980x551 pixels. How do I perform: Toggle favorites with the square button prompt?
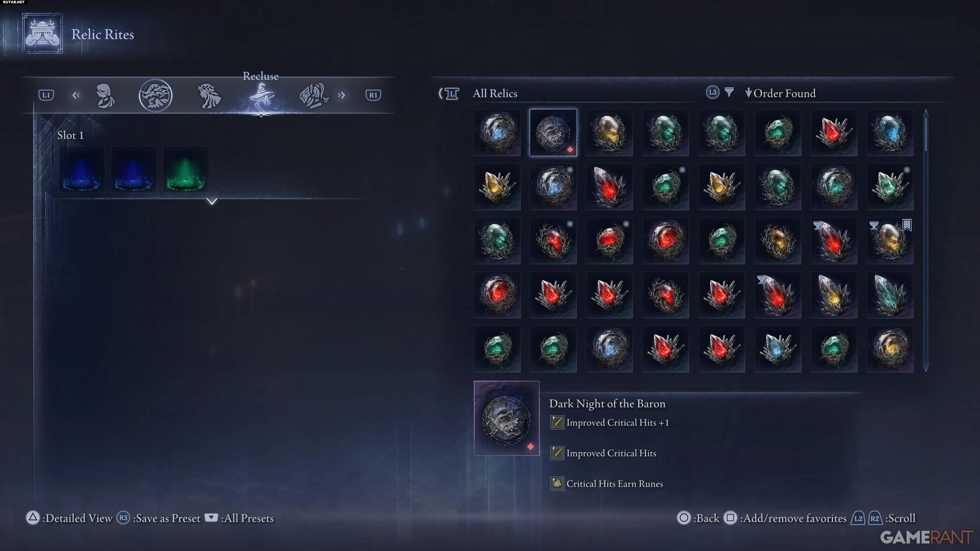click(x=730, y=518)
